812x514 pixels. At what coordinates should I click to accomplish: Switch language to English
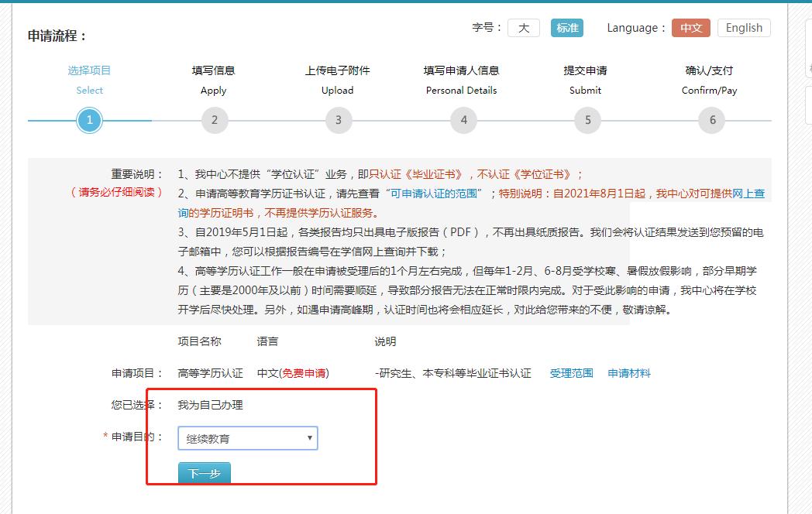743,27
